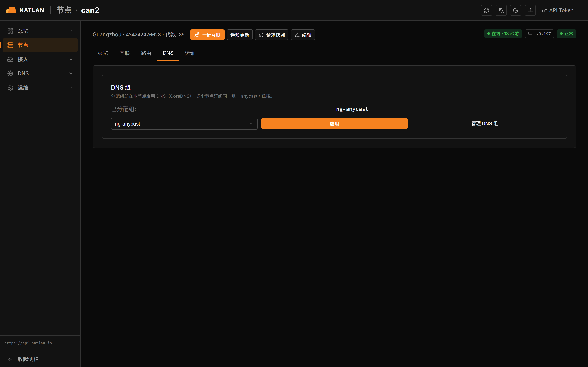
Task: Switch to the 互联 tab
Action: pos(125,53)
